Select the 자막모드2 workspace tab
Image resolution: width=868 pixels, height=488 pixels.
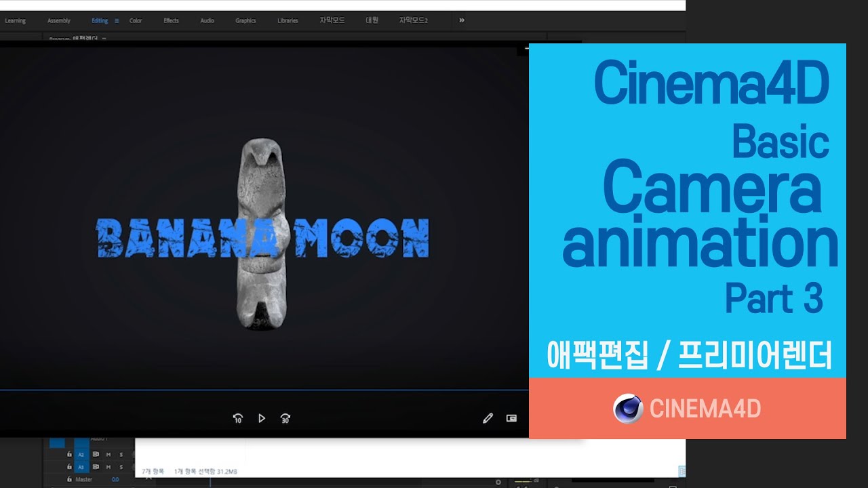[414, 20]
